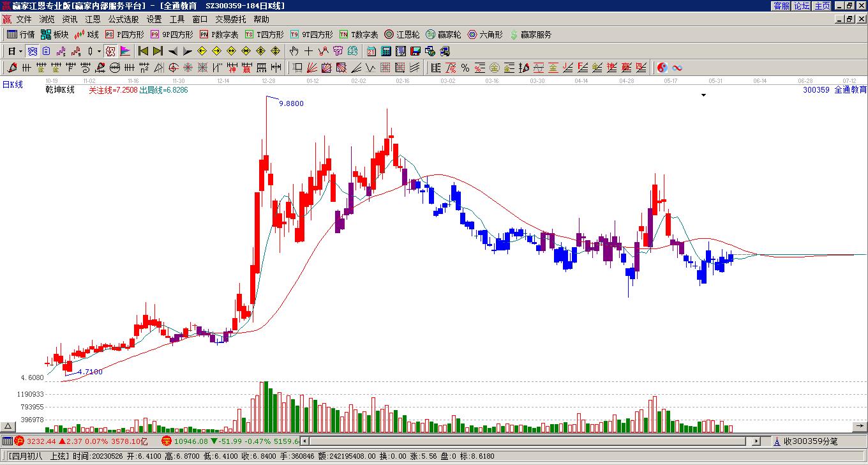The width and height of the screenshot is (868, 465).
Task: Open the 六角形 hexagon tool
Action: tap(485, 34)
